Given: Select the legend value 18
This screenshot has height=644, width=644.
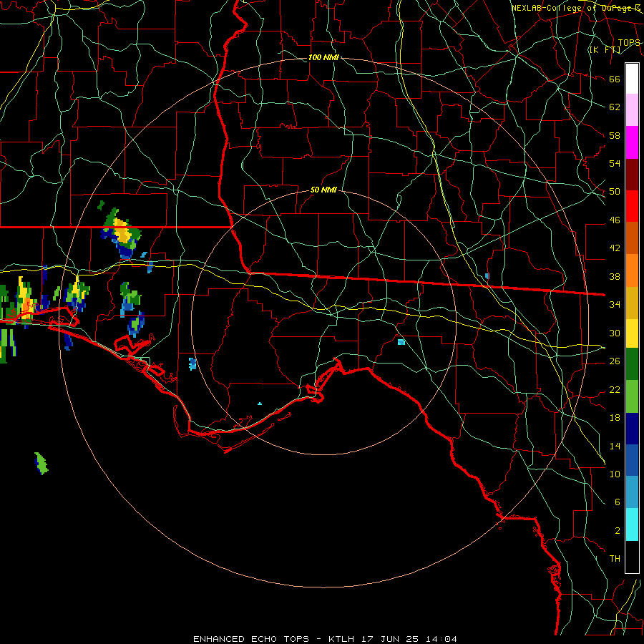Looking at the screenshot, I should click(615, 418).
